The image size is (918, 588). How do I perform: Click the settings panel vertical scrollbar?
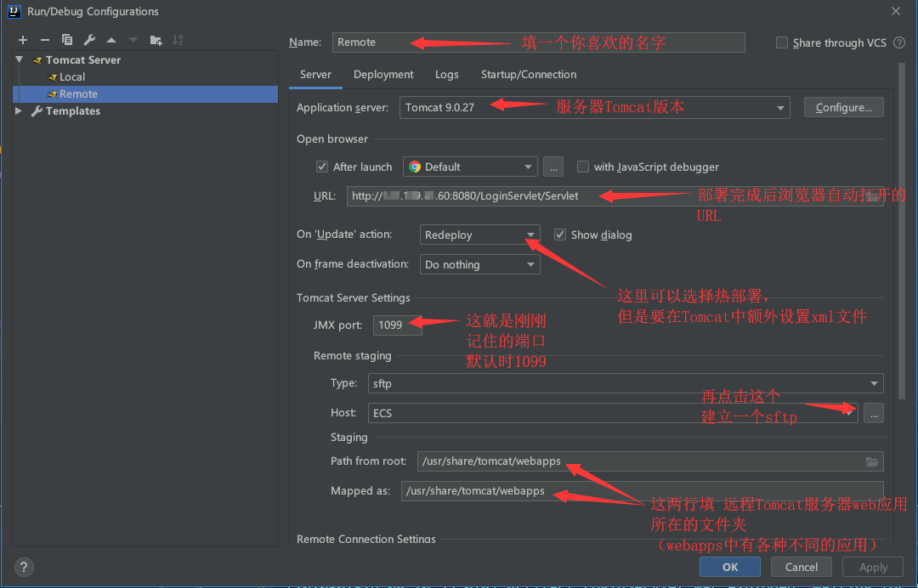902,231
